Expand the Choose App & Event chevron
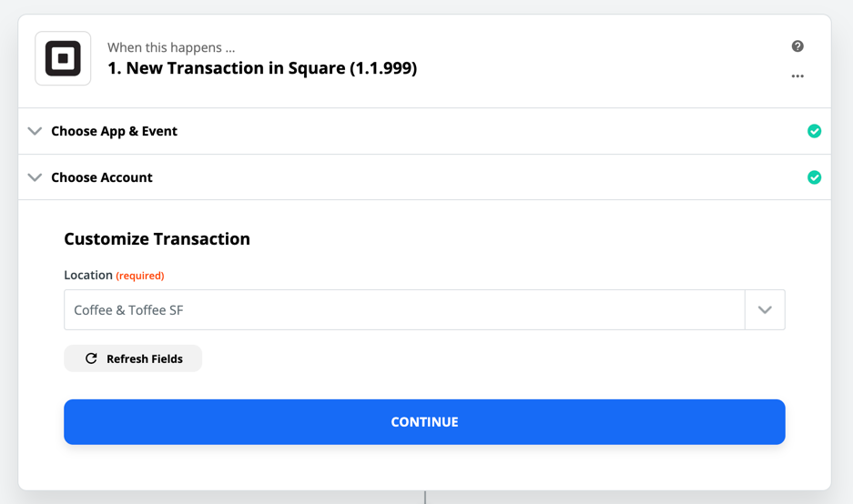This screenshot has width=853, height=504. click(x=35, y=131)
